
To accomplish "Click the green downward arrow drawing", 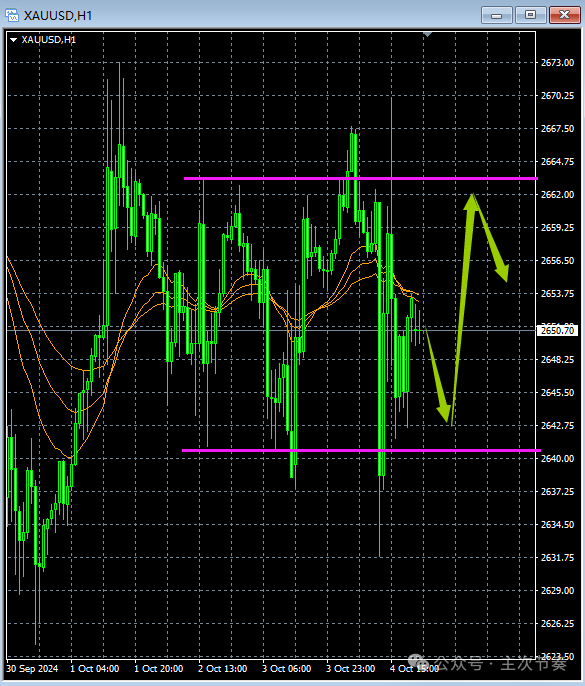I will click(x=438, y=376).
